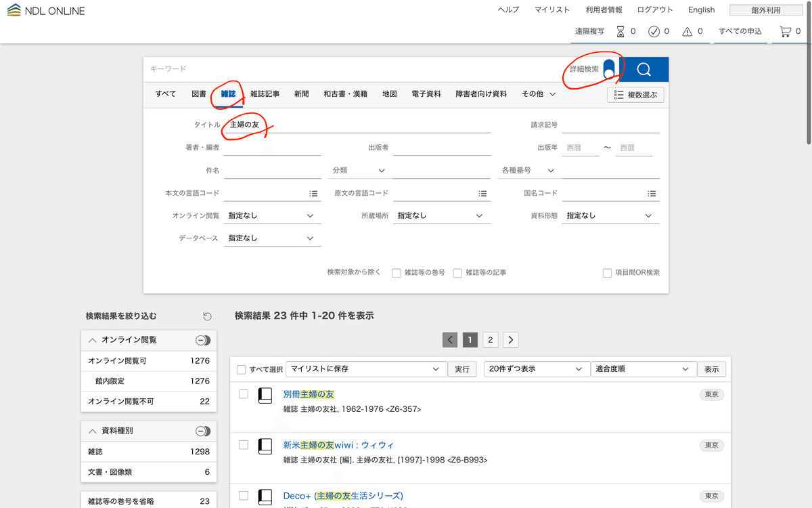Switch to the 新聞 tab
The height and width of the screenshot is (508, 812).
pyautogui.click(x=302, y=94)
